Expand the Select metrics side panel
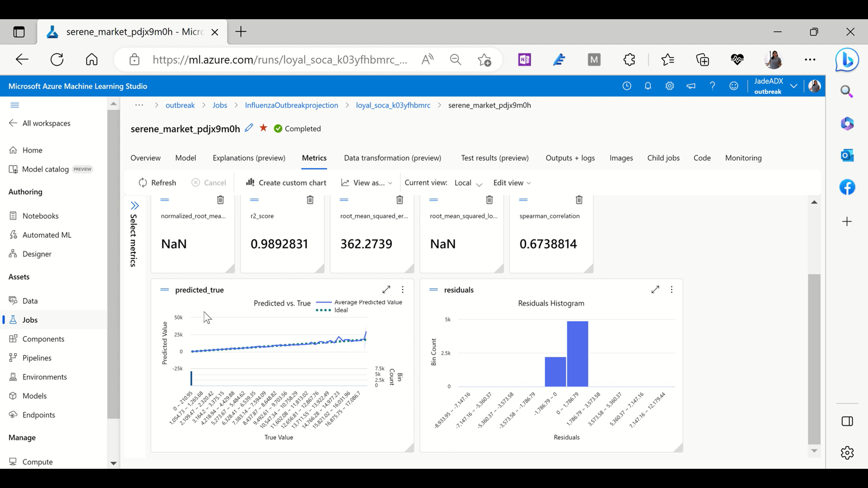Screen dimensions: 868x488 135,206
